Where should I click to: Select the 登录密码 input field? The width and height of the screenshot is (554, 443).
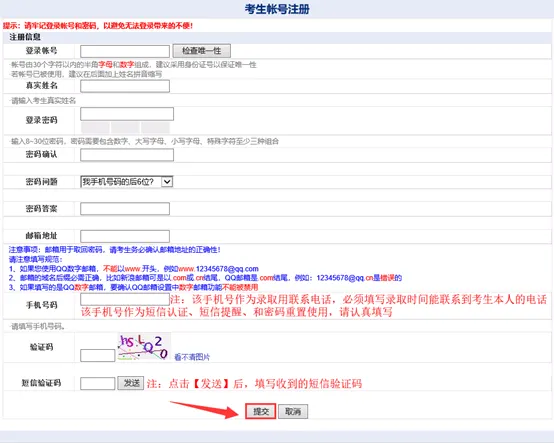tap(127, 114)
